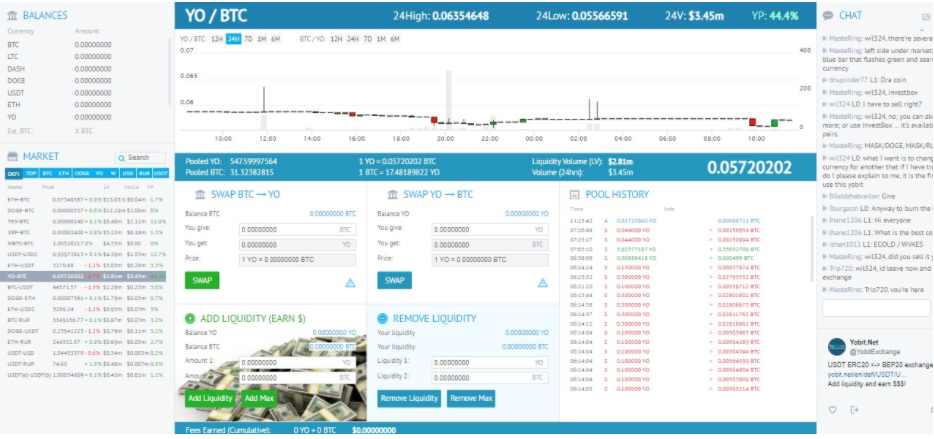Select ETH-BTC market row
This screenshot has height=439, width=934.
pos(86,200)
